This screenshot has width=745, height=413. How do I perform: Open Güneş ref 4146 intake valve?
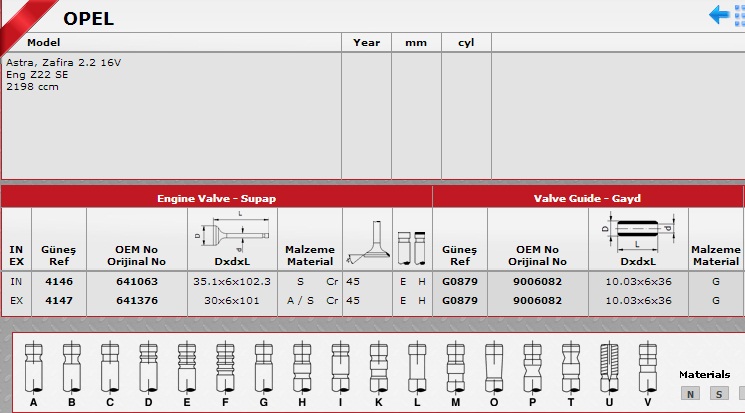[59, 281]
